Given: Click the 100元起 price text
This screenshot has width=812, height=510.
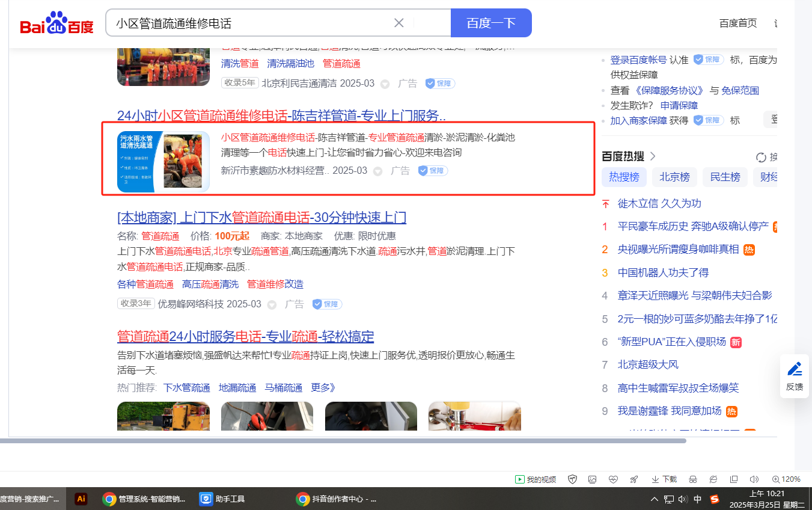Looking at the screenshot, I should (231, 236).
